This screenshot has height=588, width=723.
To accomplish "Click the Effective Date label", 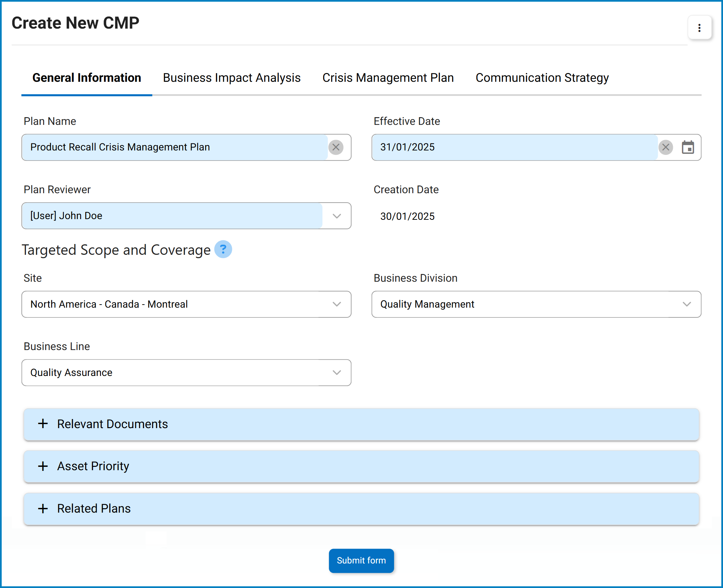I will click(x=407, y=121).
